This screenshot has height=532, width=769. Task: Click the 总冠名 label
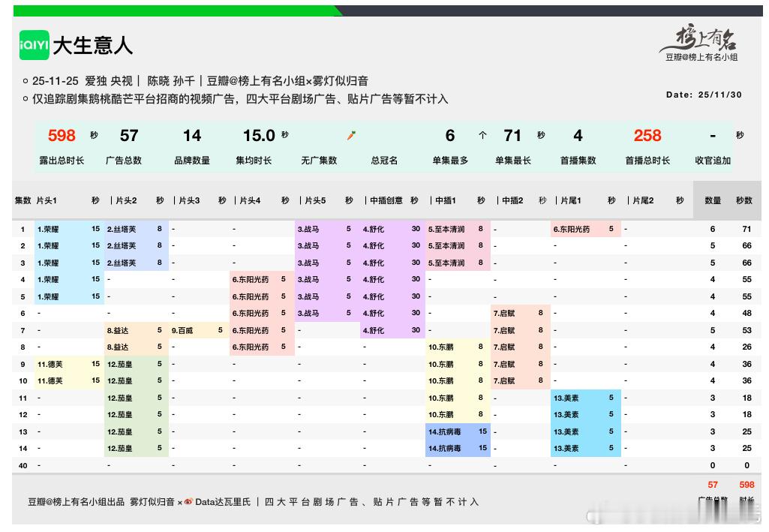[384, 161]
